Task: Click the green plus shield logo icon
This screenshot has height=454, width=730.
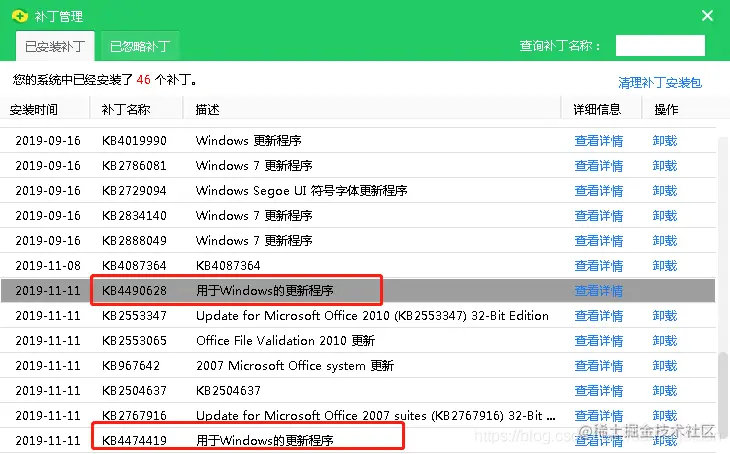Action: (20, 16)
